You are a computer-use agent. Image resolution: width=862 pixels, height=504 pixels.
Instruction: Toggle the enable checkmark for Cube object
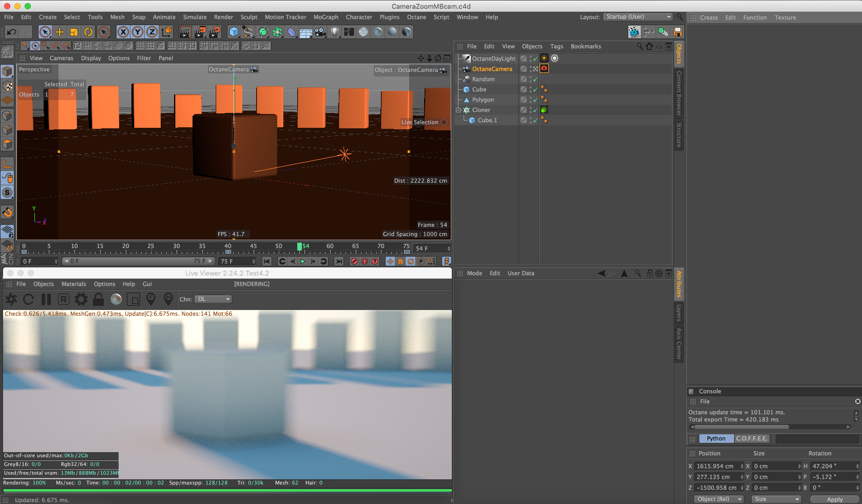(x=535, y=90)
